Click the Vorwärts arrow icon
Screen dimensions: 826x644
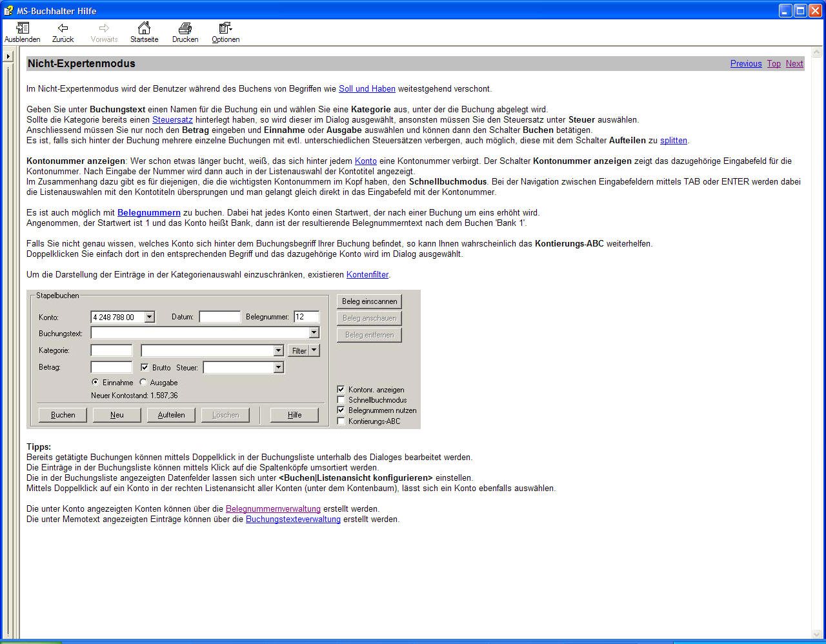104,32
